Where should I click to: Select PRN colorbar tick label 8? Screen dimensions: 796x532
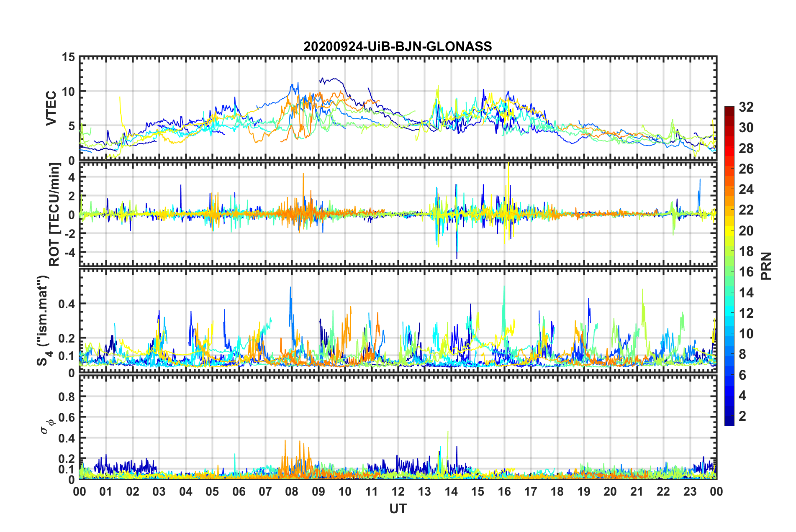coord(742,354)
